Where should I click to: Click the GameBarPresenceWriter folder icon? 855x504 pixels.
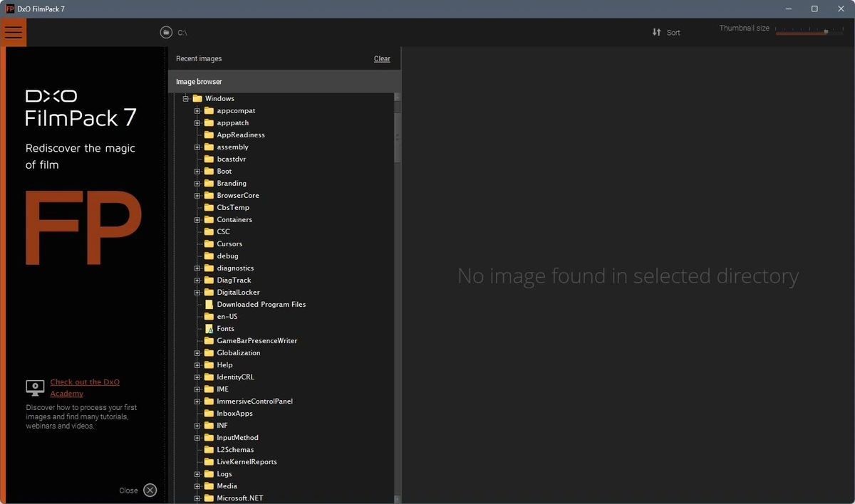click(x=209, y=341)
